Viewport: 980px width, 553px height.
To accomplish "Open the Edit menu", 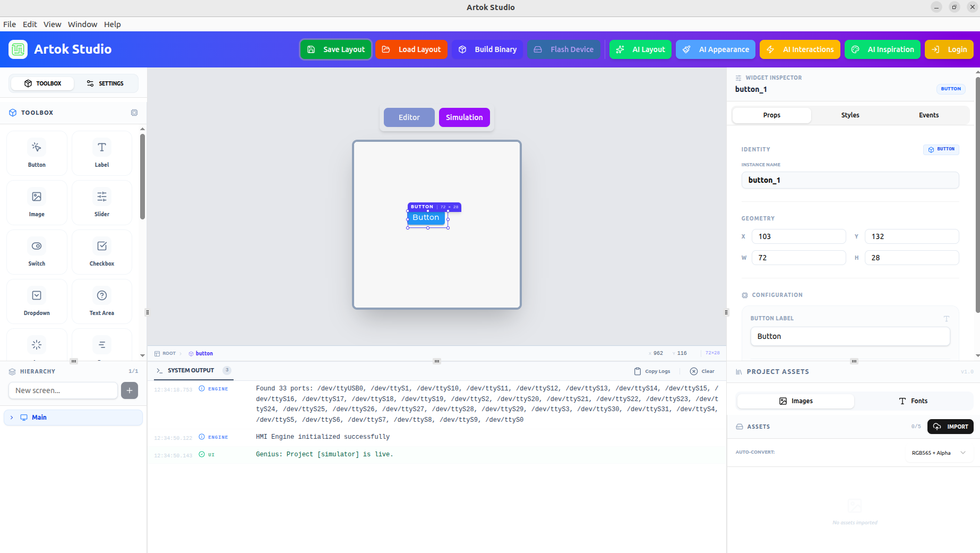I will (x=29, y=24).
